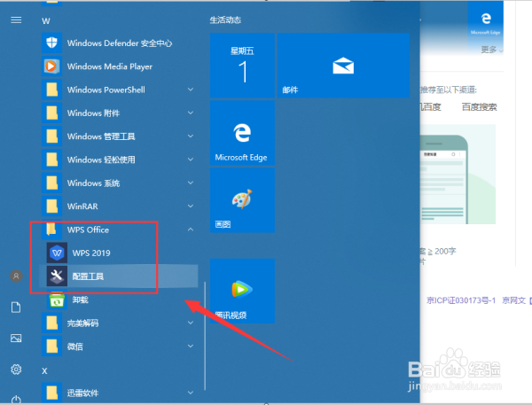The height and width of the screenshot is (405, 532).
Task: Click the WPS Office folder icon
Action: pyautogui.click(x=52, y=230)
